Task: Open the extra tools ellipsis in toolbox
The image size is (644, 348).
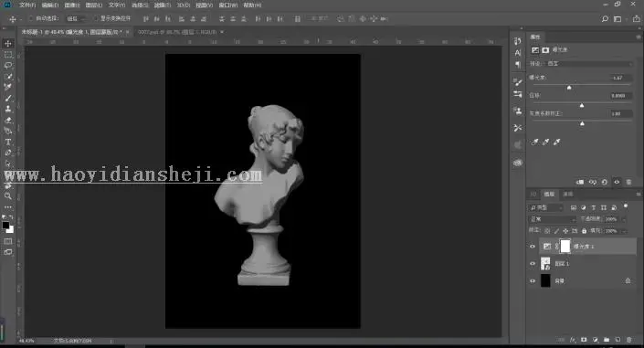Action: click(8, 207)
